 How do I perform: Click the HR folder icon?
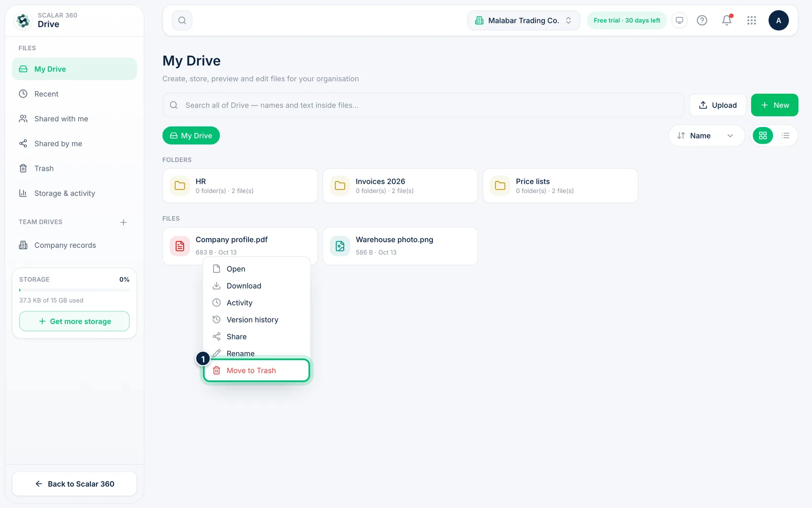point(180,186)
